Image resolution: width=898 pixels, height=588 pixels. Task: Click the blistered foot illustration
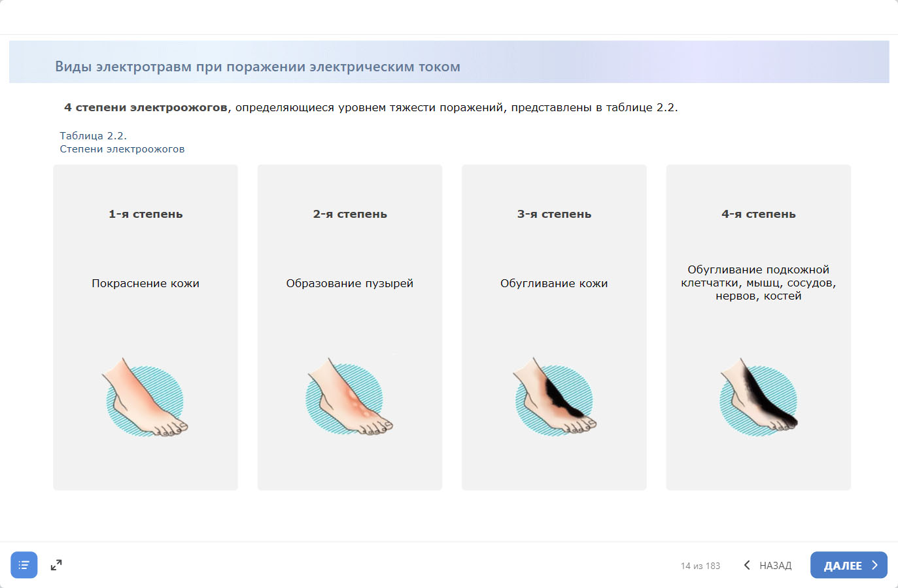349,398
